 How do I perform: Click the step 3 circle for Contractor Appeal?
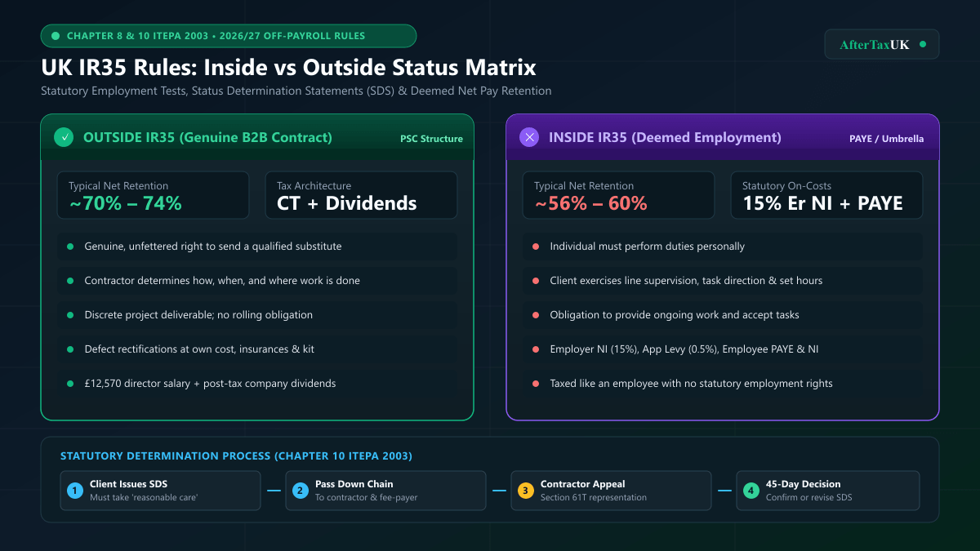tap(526, 491)
